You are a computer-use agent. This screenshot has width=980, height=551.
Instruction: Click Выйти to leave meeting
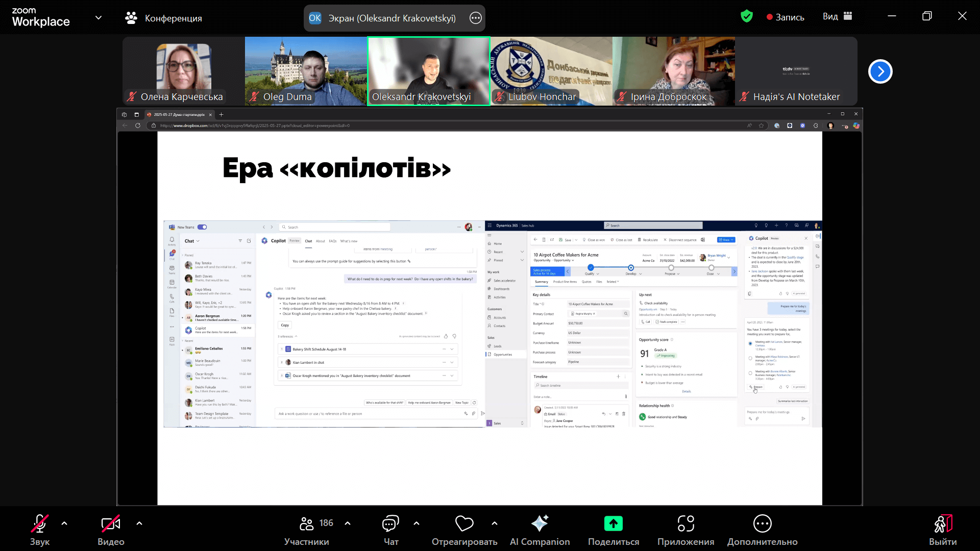click(943, 530)
